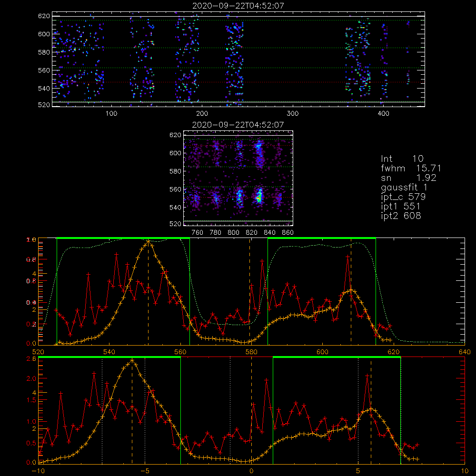The image size is (476, 476).
Task: Click x-axis label -10 on bottom plot
Action: point(38,471)
